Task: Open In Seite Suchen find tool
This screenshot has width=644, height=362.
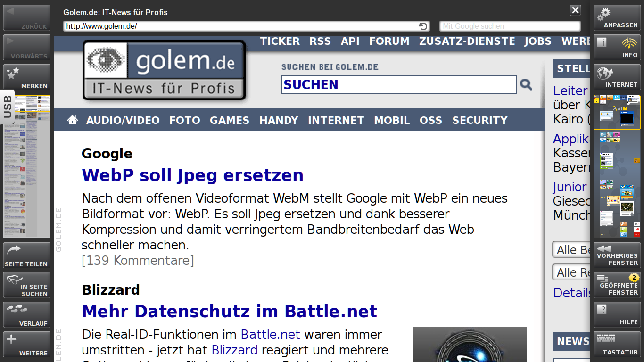Action: point(27,285)
